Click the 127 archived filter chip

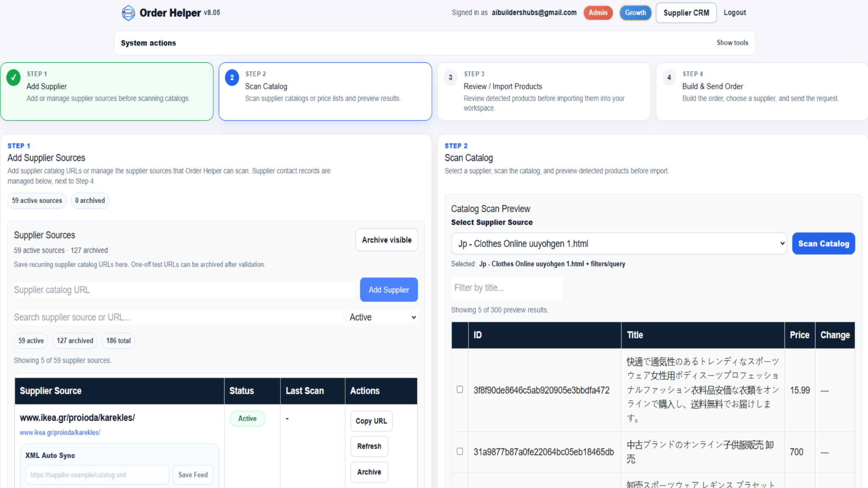(75, 341)
